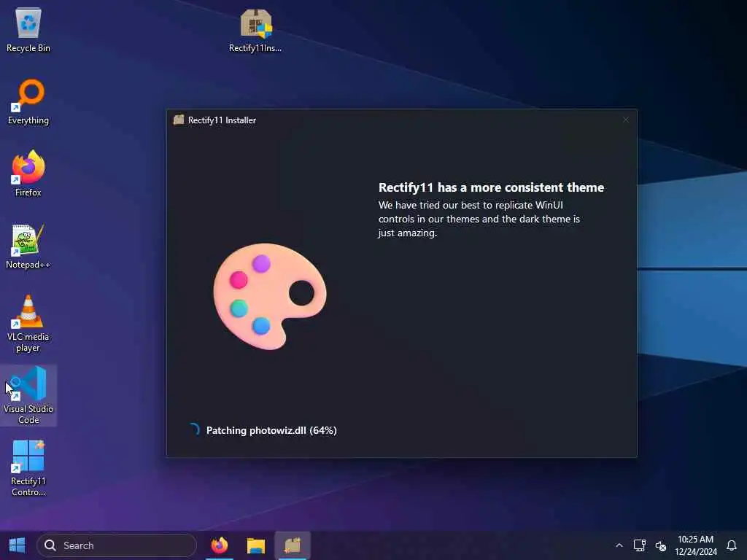
Task: Click the color palette illustration
Action: point(270,296)
